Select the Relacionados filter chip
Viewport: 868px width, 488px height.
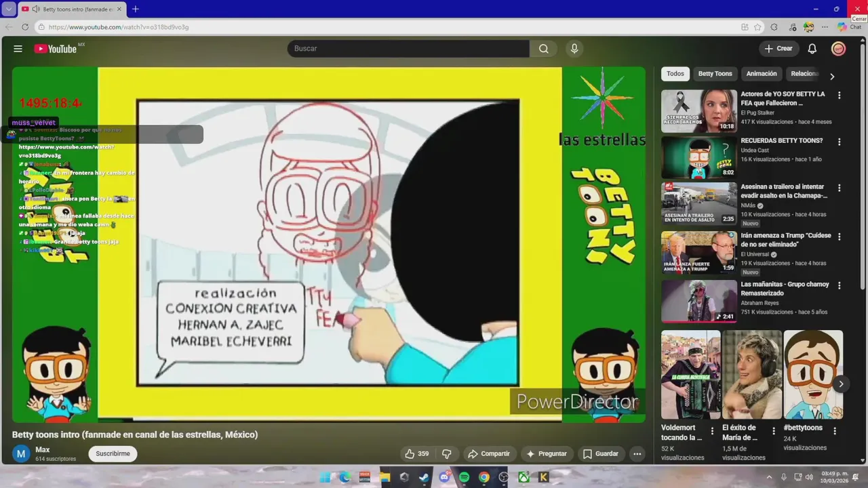point(805,74)
